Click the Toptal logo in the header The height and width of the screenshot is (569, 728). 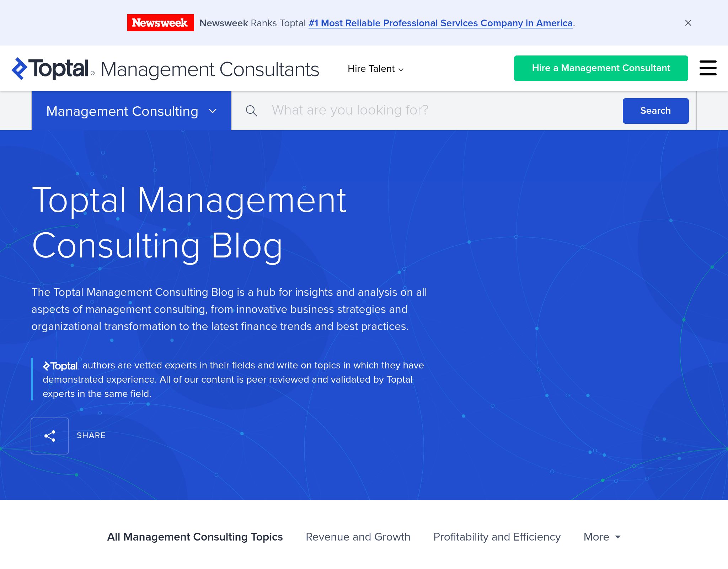pyautogui.click(x=50, y=68)
